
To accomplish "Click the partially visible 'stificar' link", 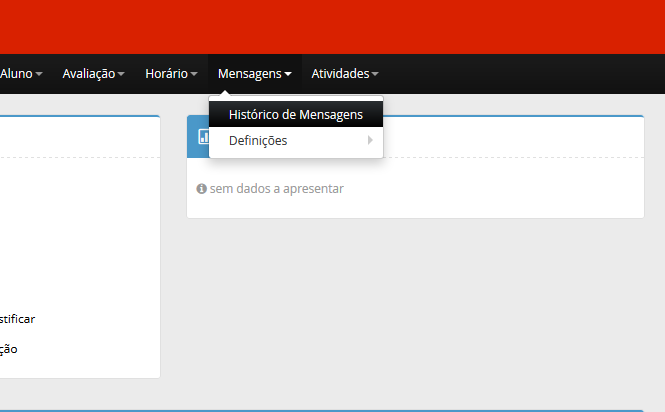I will (x=17, y=319).
